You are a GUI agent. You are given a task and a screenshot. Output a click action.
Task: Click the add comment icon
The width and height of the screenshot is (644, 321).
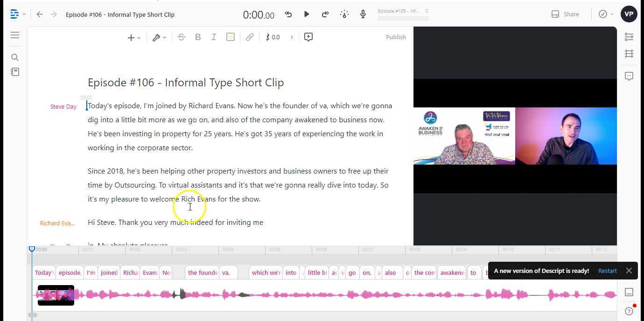click(x=308, y=37)
